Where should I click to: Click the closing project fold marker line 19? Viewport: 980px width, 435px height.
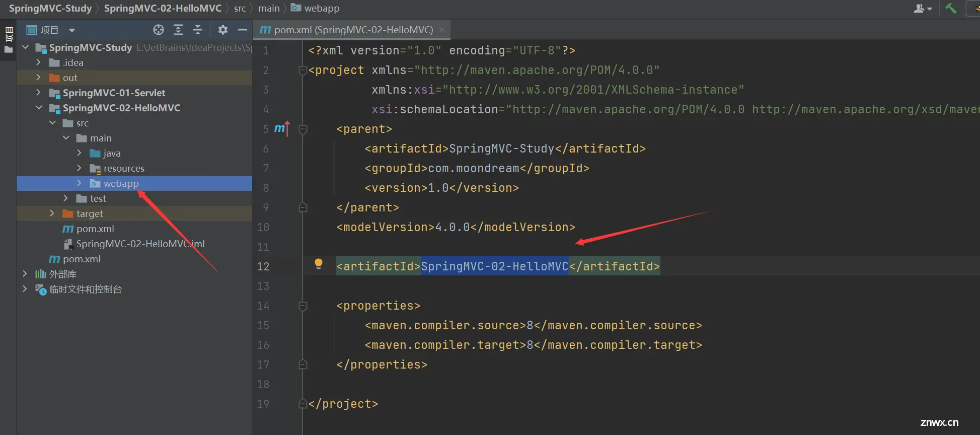click(303, 403)
